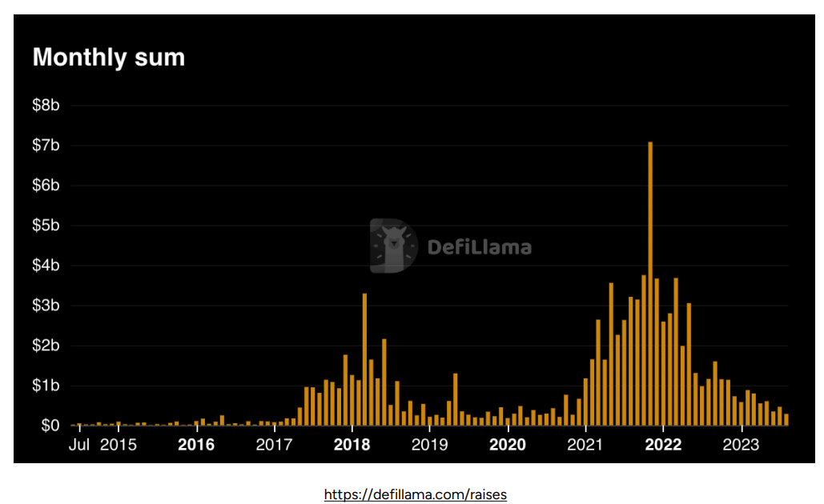Click the 2015 x-axis label
The height and width of the screenshot is (504, 824).
coord(119,444)
